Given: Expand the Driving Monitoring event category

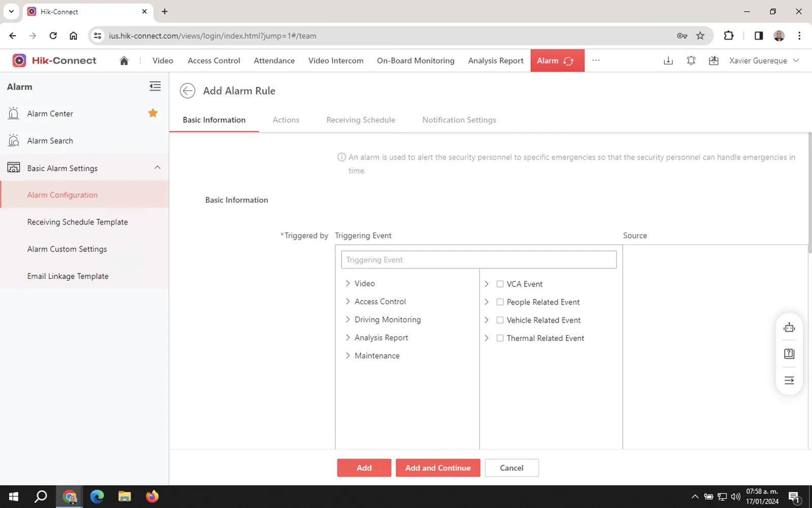Looking at the screenshot, I should point(348,320).
